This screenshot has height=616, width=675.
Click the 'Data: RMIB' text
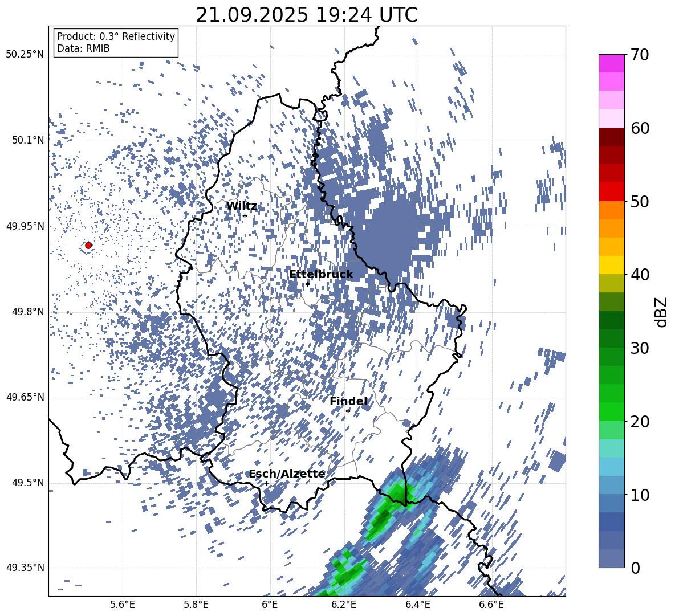coord(83,48)
